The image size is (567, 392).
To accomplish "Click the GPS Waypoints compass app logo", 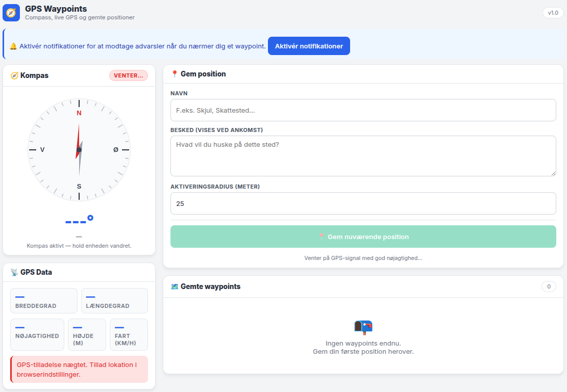I will tap(11, 13).
